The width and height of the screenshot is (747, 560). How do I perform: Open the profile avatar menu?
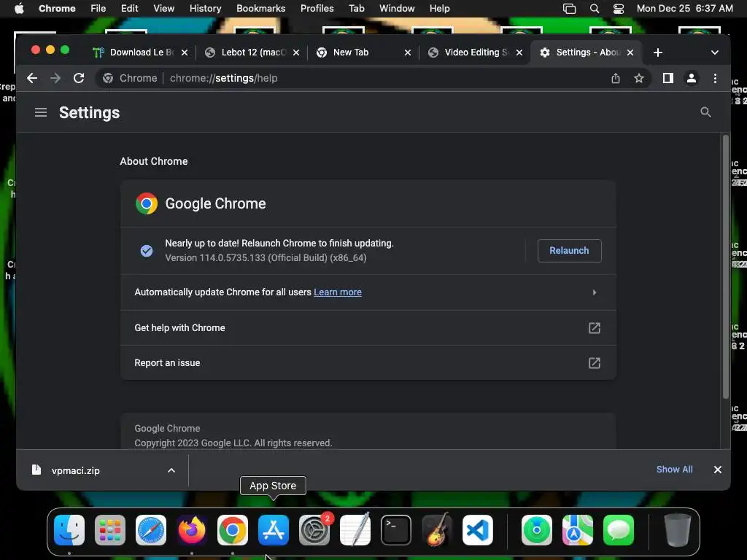(x=692, y=78)
